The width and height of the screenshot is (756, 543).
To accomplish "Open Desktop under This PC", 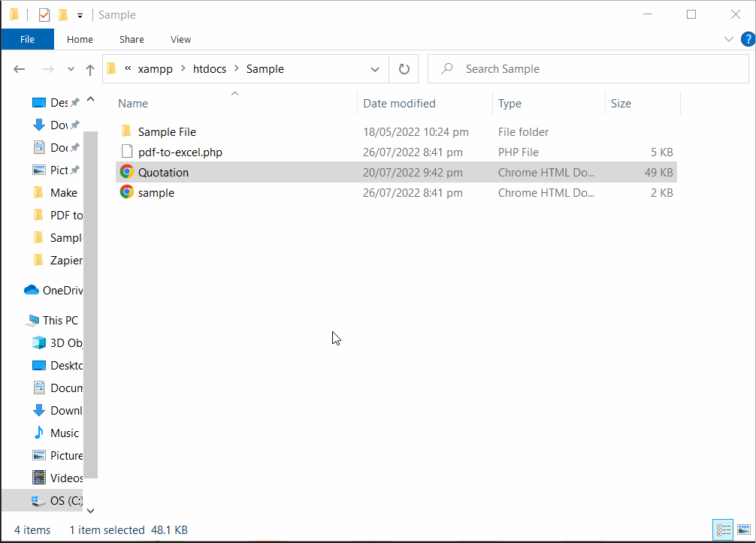I will pyautogui.click(x=57, y=366).
